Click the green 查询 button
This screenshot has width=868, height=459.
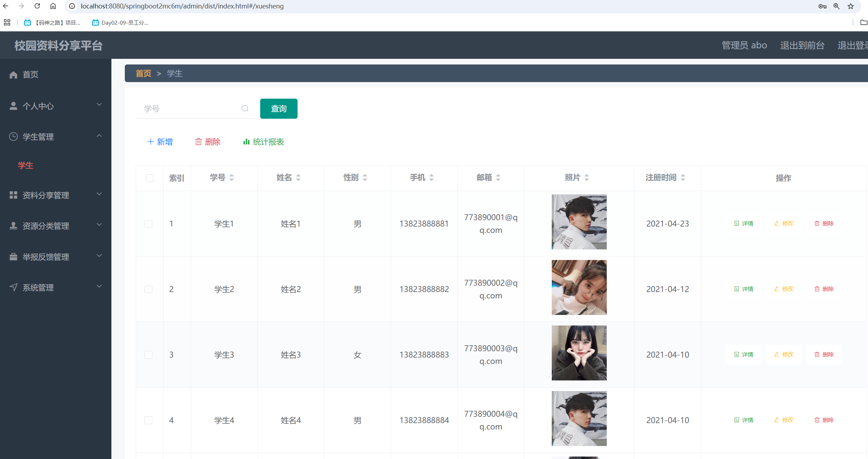pyautogui.click(x=279, y=108)
